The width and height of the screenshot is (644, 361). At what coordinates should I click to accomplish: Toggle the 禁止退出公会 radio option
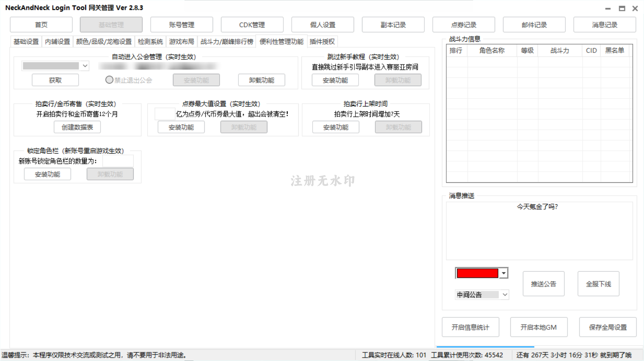coord(109,80)
